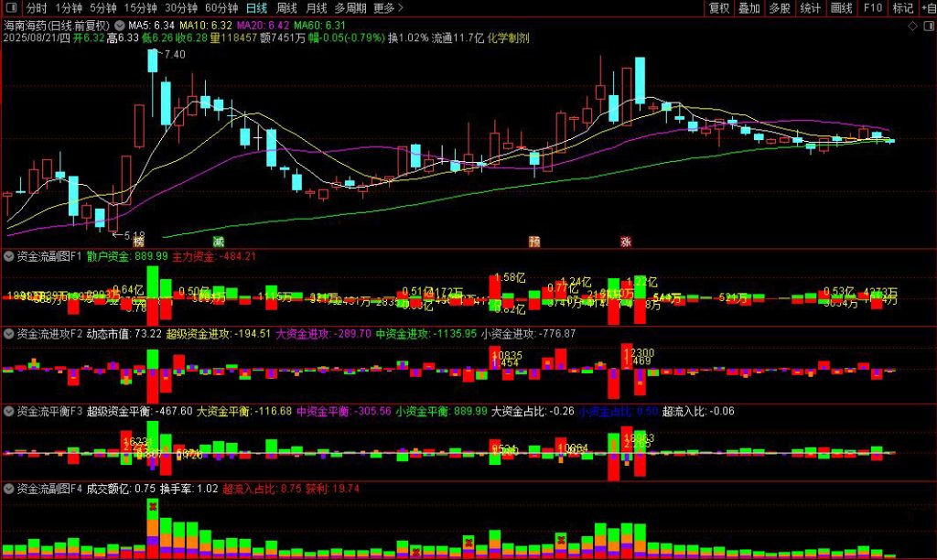Screen dimensions: 937x560
Task: Expand the 资金流进攻F2 panel menu
Action: click(9, 334)
